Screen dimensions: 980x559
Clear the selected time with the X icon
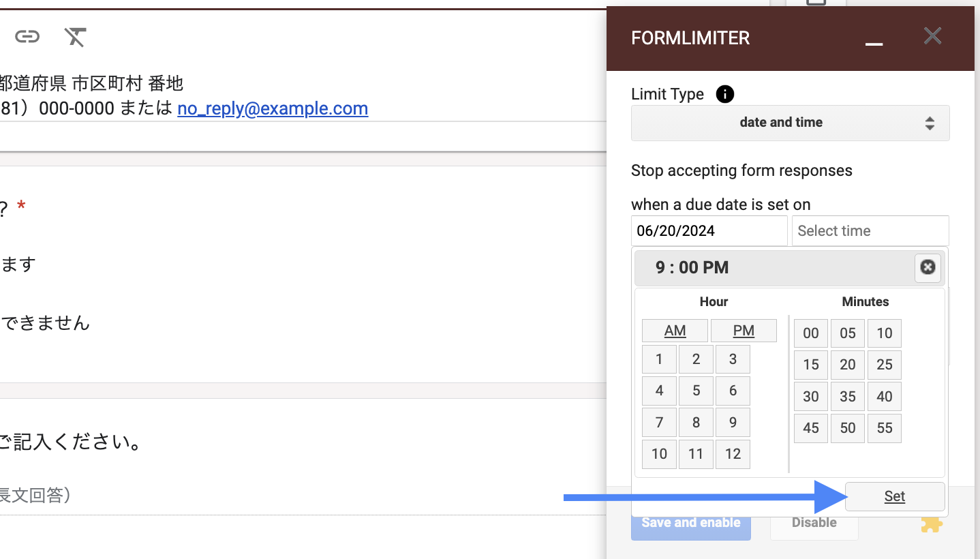[928, 268]
